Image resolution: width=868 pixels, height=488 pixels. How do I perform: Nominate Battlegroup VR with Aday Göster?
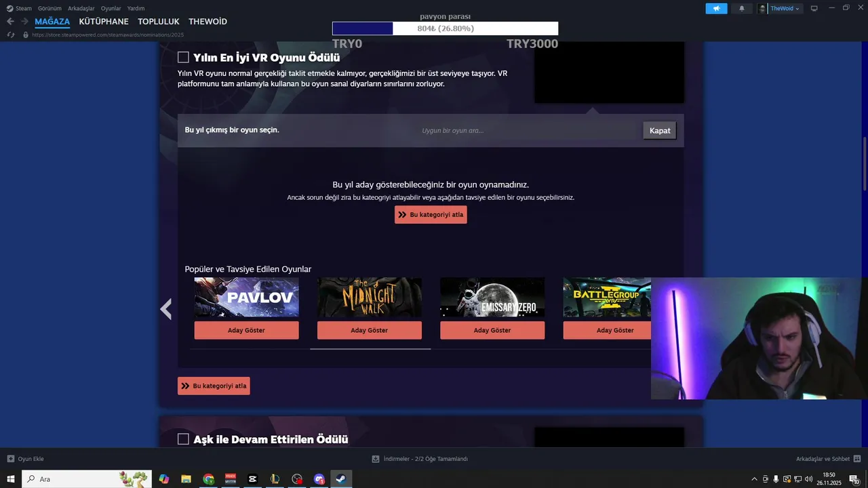(607, 330)
